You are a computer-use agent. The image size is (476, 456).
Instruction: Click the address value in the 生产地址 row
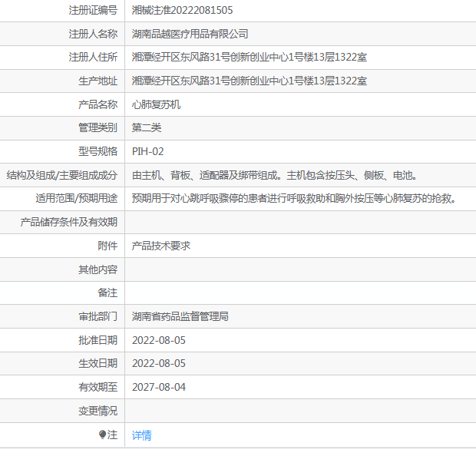coord(250,81)
